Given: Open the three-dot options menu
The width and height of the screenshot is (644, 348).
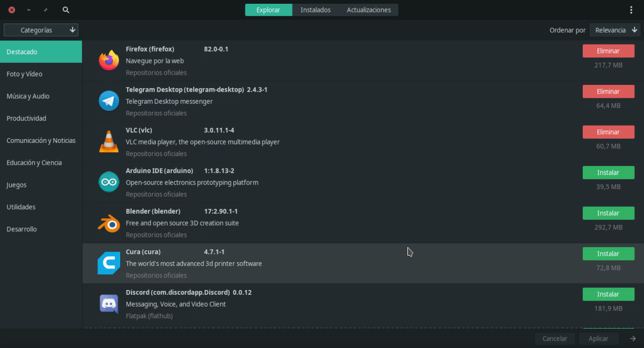Looking at the screenshot, I should 631,10.
